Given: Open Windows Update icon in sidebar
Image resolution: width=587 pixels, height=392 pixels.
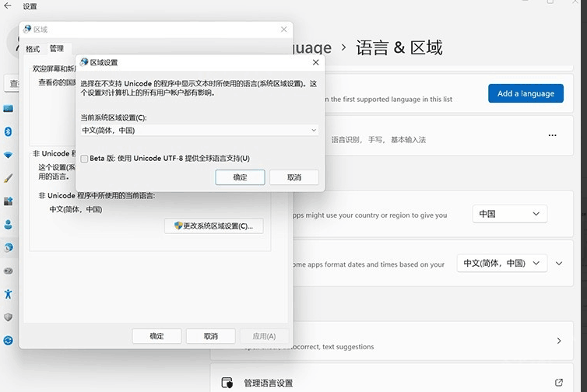Looking at the screenshot, I should pyautogui.click(x=9, y=341).
